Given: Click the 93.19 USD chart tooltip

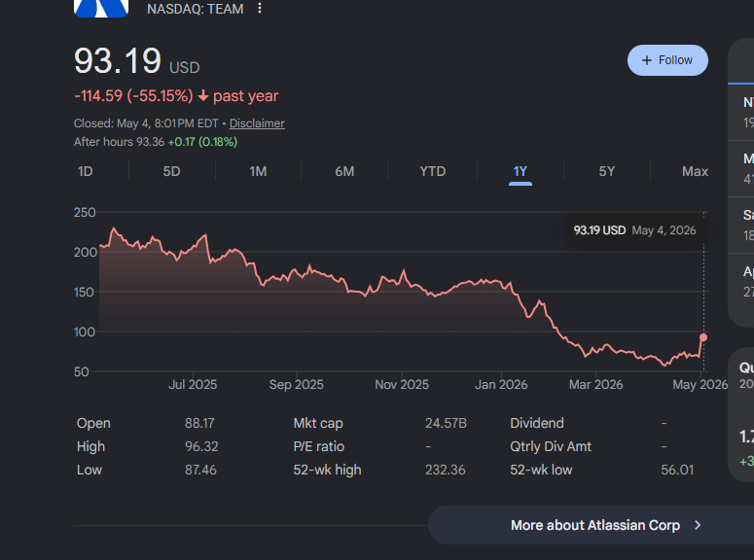Looking at the screenshot, I should 634,230.
